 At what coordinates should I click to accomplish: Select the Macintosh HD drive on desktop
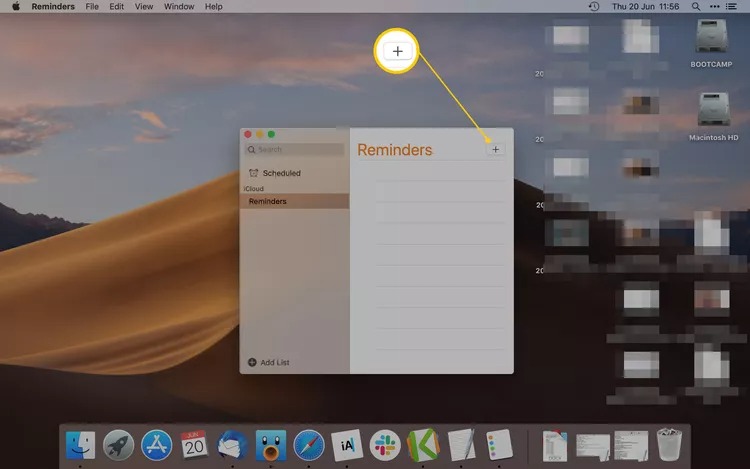(x=713, y=117)
